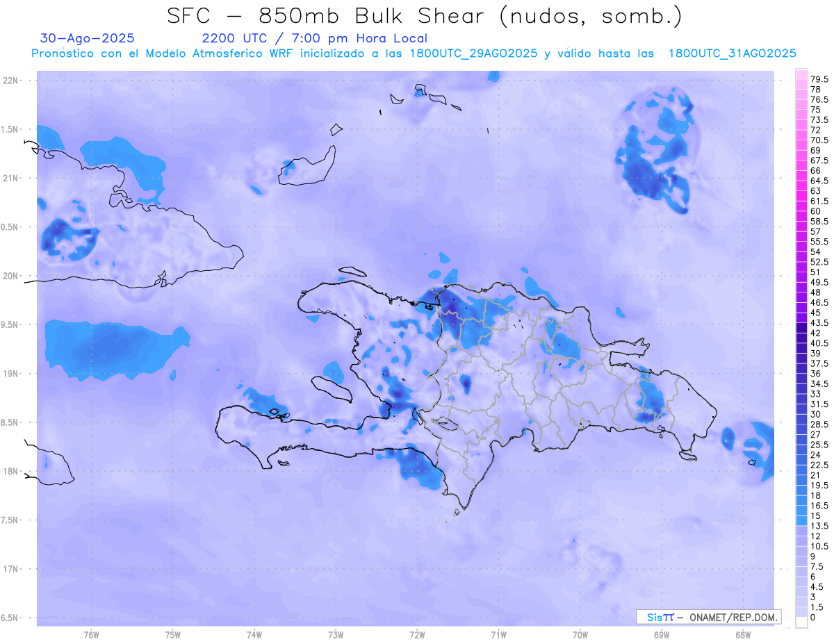This screenshot has height=644, width=834.
Task: Click the '21' legend value
Action: pyautogui.click(x=816, y=475)
